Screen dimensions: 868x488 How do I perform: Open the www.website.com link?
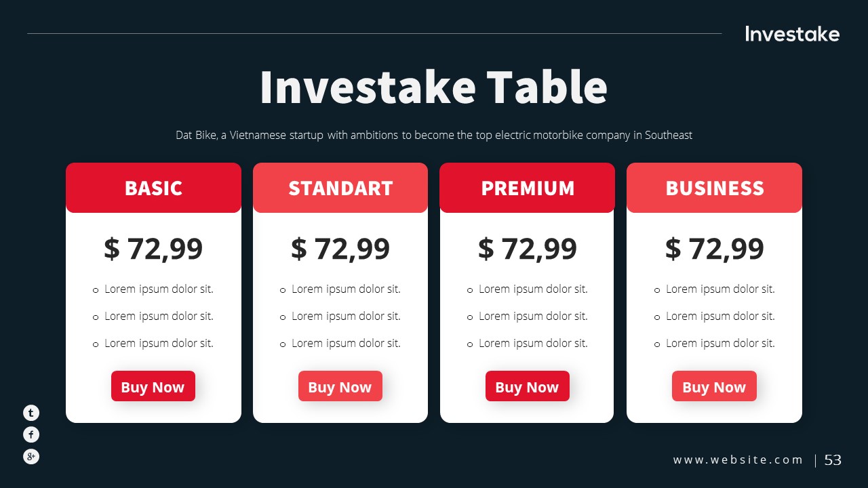tap(738, 460)
